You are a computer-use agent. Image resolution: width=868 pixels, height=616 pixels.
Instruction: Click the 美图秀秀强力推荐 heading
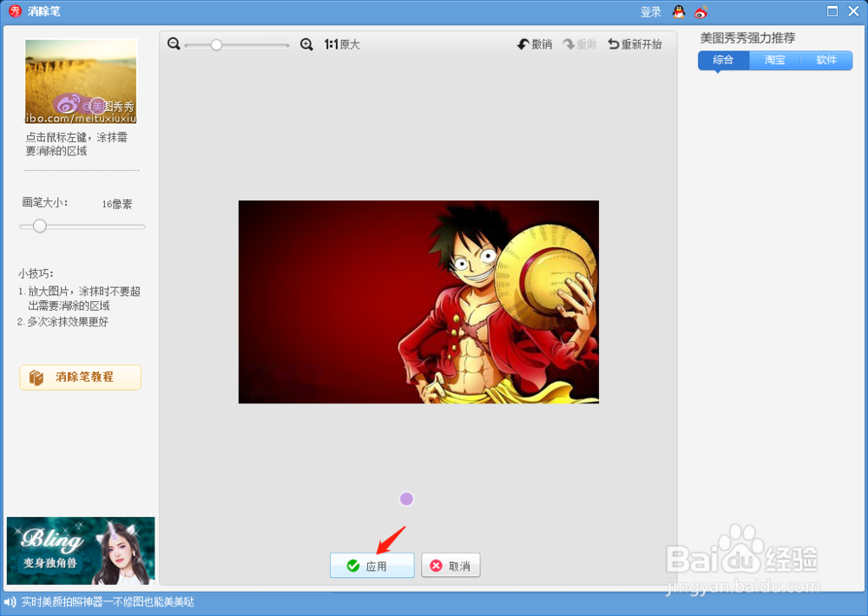click(x=747, y=37)
